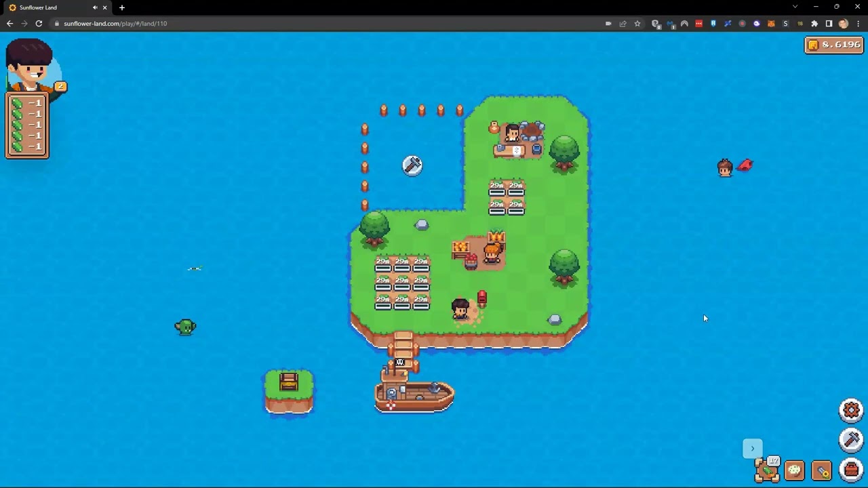This screenshot has width=868, height=488.
Task: Click the camera indicator in address bar
Action: (608, 23)
